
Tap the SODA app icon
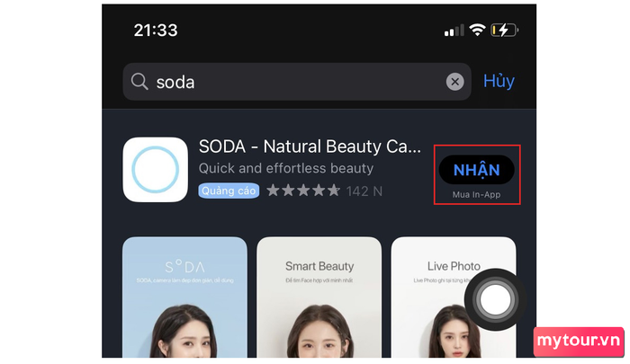click(155, 169)
